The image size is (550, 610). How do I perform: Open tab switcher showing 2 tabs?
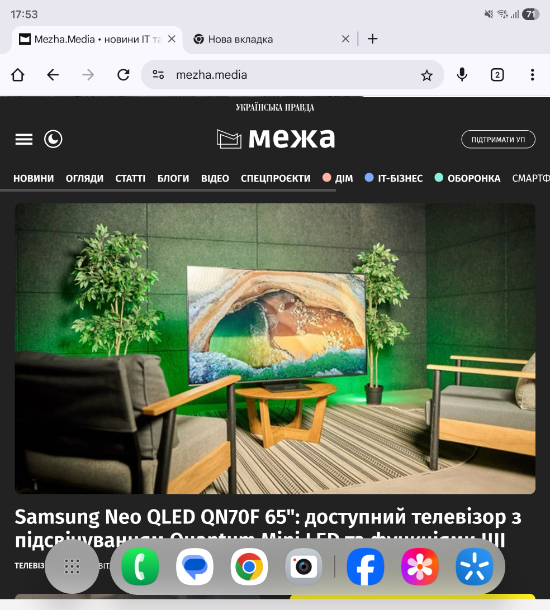point(497,75)
